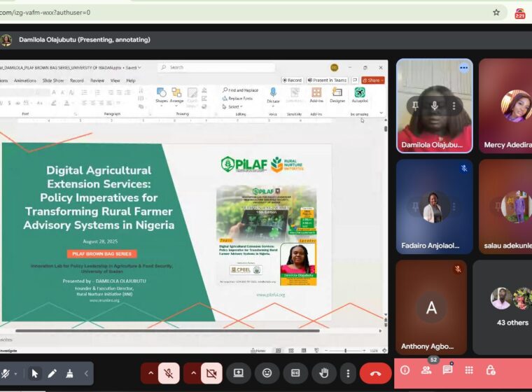This screenshot has height=392, width=532.
Task: Expand audio settings arrow beside the microphone
Action: 150,373
